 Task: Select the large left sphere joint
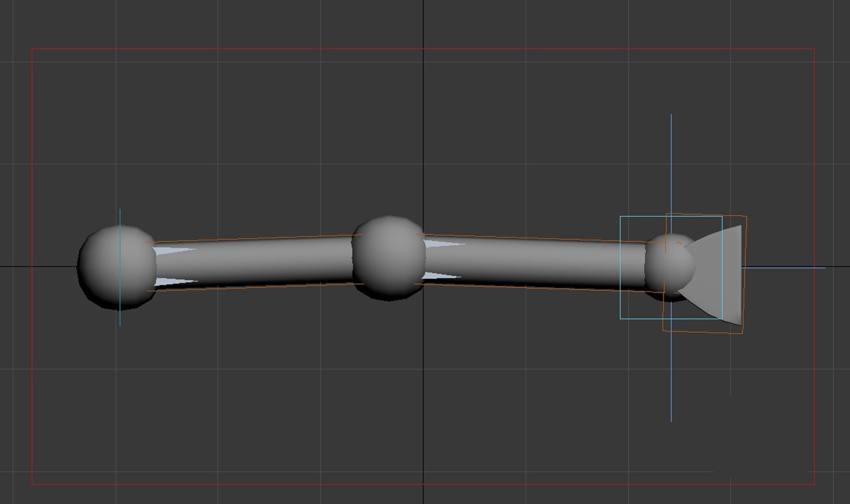(117, 267)
